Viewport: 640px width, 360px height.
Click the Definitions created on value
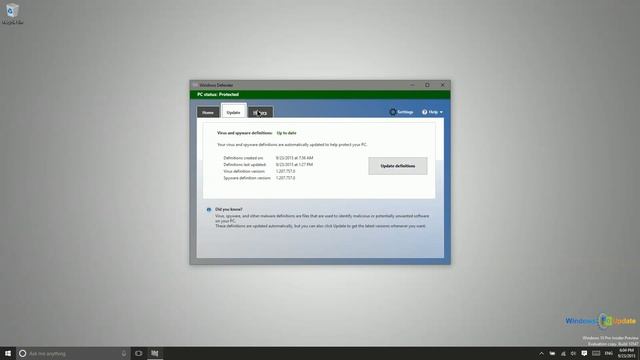tap(294, 158)
